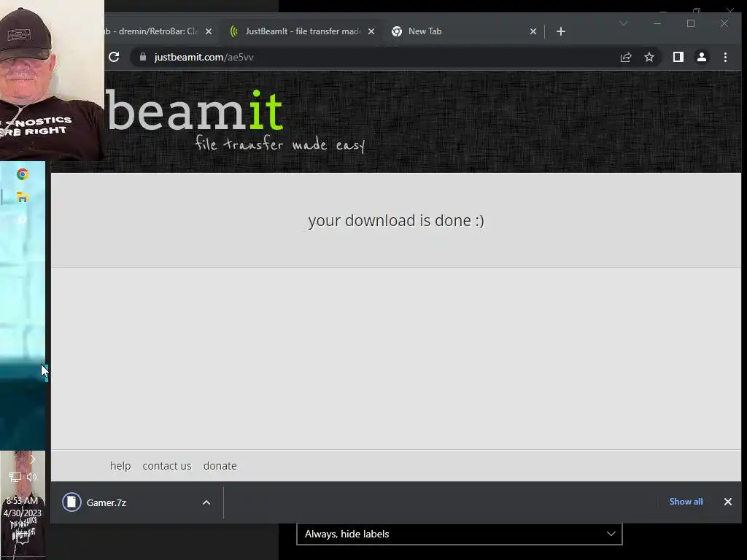747x560 pixels.
Task: Open the 'Always, hide labels' dropdown
Action: click(x=460, y=534)
